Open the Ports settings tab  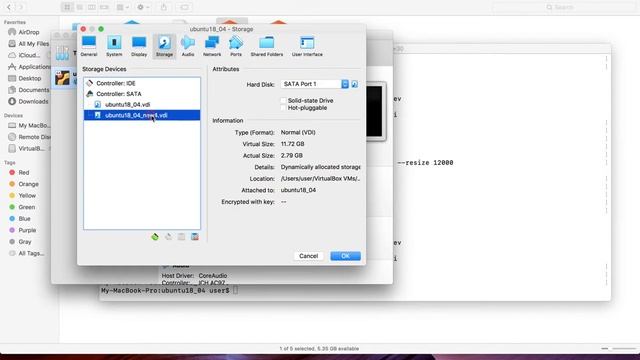tap(236, 46)
